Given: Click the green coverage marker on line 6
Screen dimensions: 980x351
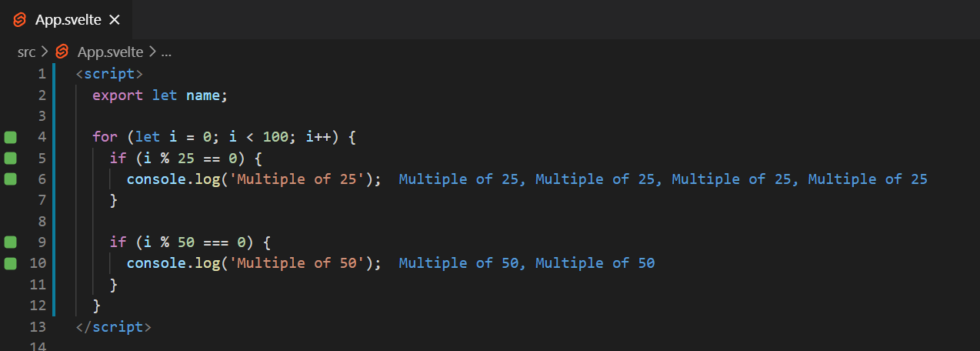Looking at the screenshot, I should click(x=10, y=179).
